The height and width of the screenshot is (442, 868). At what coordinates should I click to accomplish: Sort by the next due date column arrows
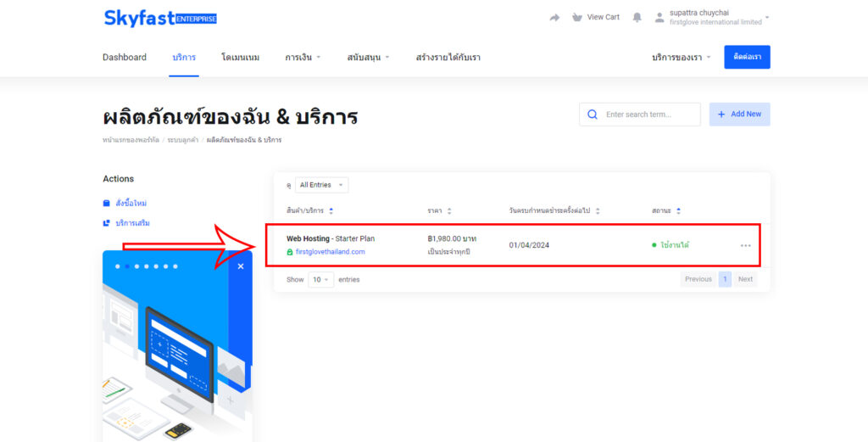(x=598, y=211)
